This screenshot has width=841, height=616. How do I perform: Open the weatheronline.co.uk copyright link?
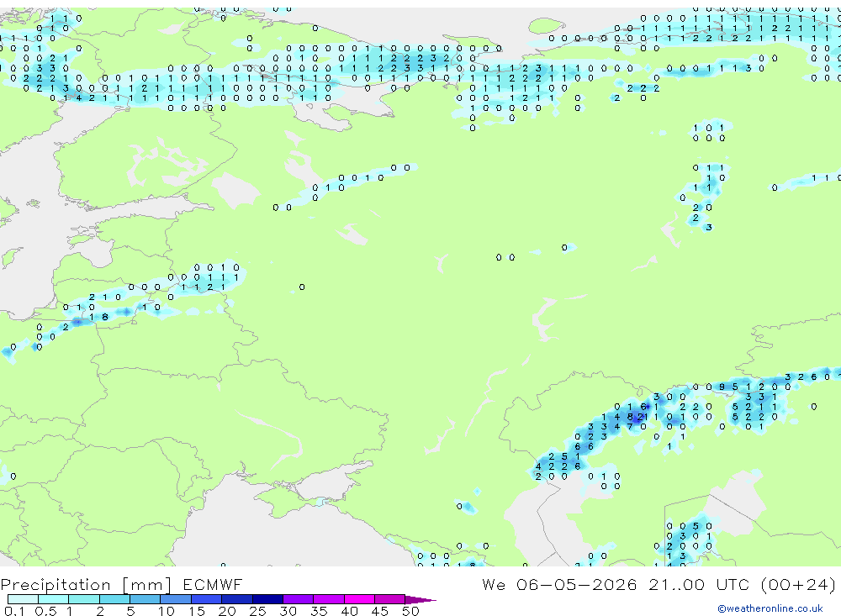[770, 608]
